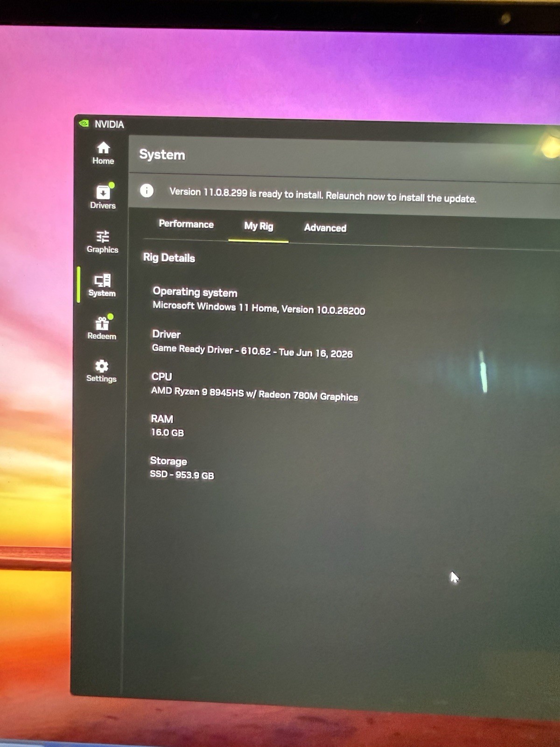Open the Home section in NVIDIA sidebar
This screenshot has height=747, width=560.
[x=103, y=154]
